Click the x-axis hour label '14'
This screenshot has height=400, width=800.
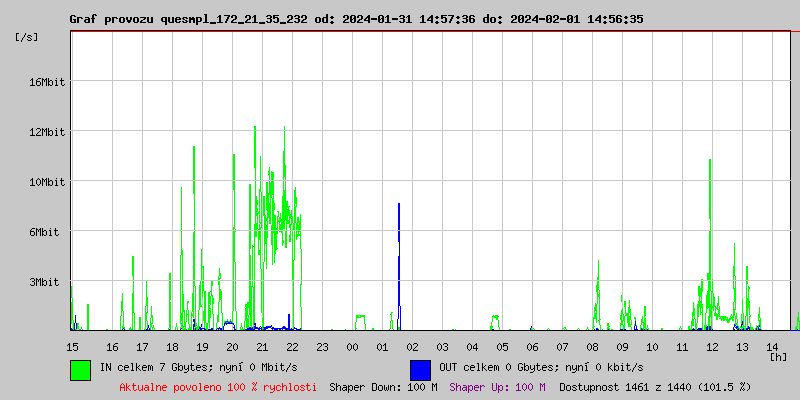tap(773, 347)
